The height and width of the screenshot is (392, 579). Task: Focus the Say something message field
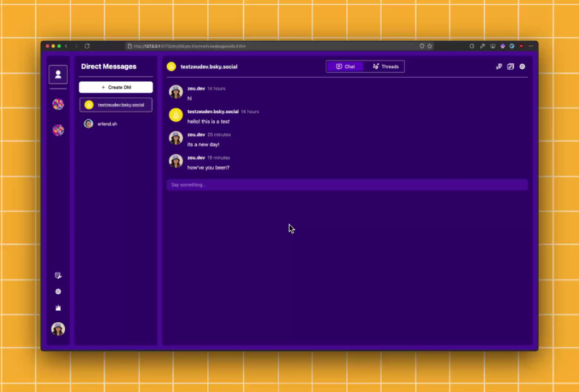(347, 184)
